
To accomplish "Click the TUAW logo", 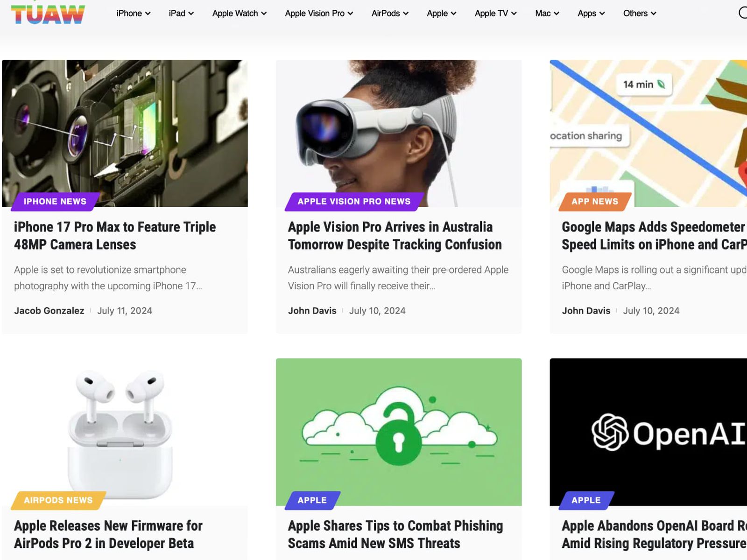I will coord(48,14).
